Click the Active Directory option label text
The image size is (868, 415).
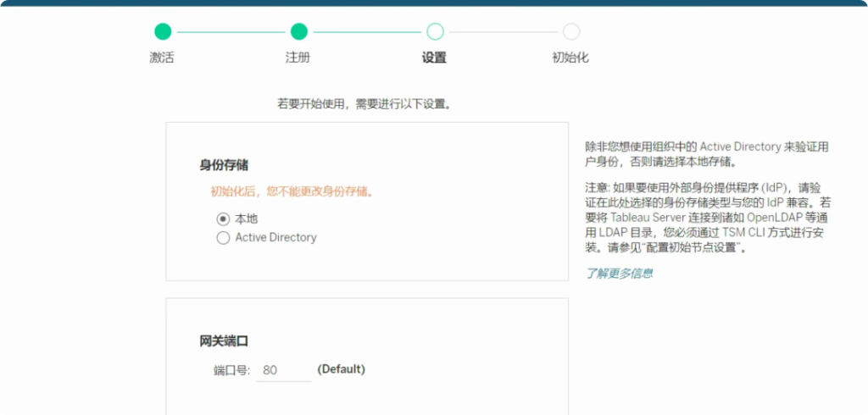coord(275,238)
